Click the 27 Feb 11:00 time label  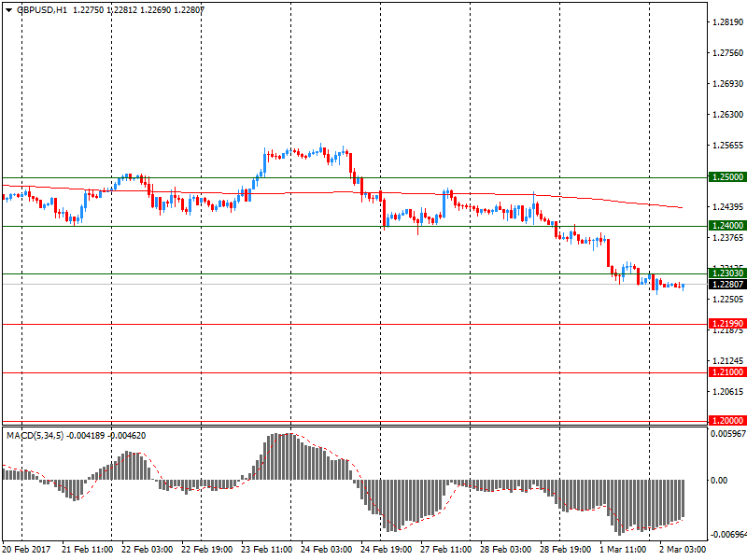(445, 550)
